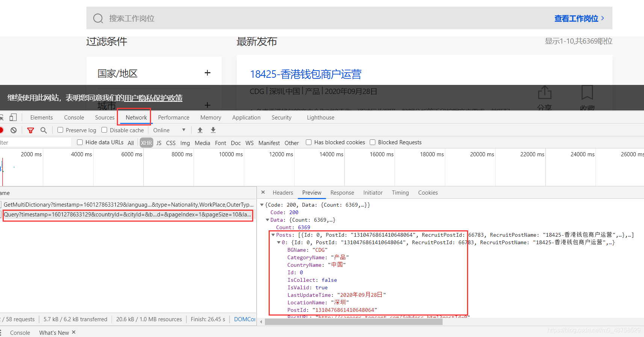Viewport: 644px width, 337px height.
Task: Show the Timing tab
Action: (400, 192)
